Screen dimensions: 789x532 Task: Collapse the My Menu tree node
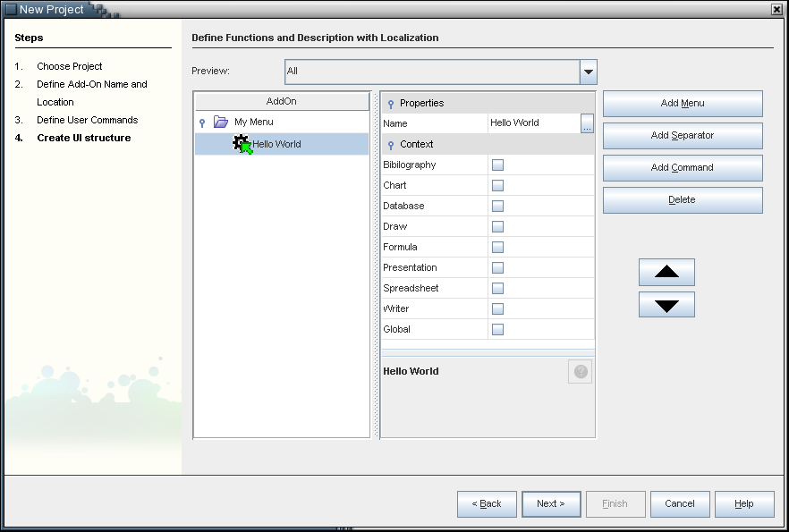[x=202, y=122]
